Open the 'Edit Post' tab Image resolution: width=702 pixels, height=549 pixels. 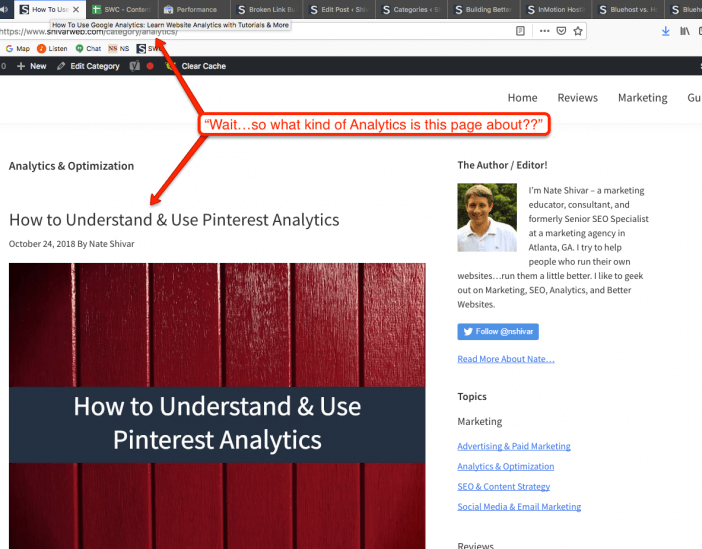pos(339,9)
